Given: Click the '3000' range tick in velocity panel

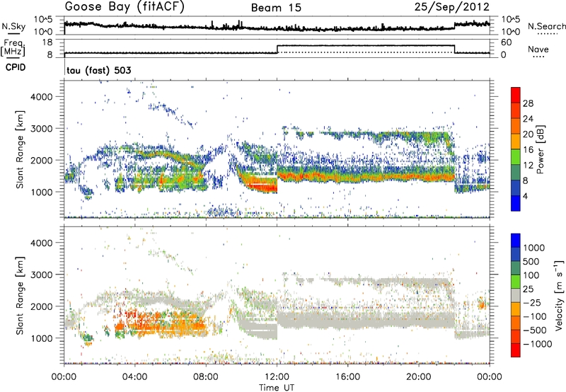Looking at the screenshot, I should click(x=42, y=275).
